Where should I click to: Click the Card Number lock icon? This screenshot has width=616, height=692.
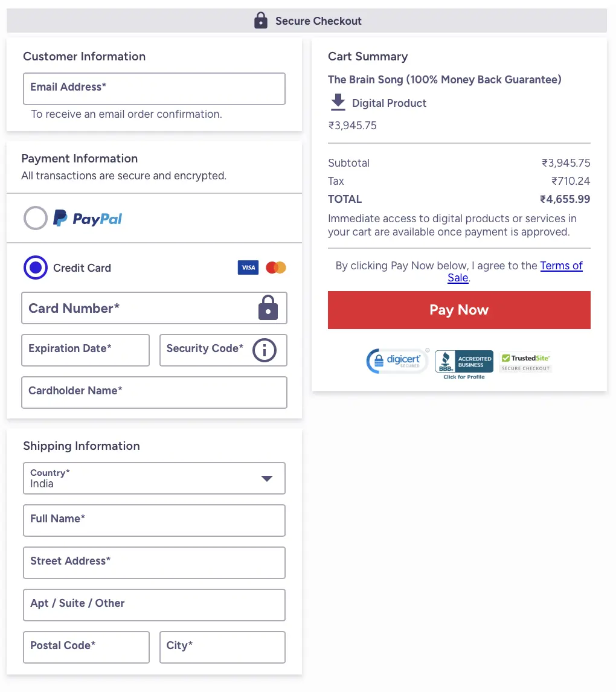(x=268, y=308)
